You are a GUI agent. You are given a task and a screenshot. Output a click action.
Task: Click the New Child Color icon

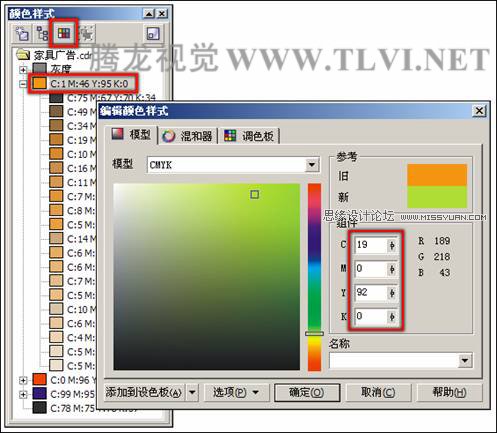coord(42,33)
